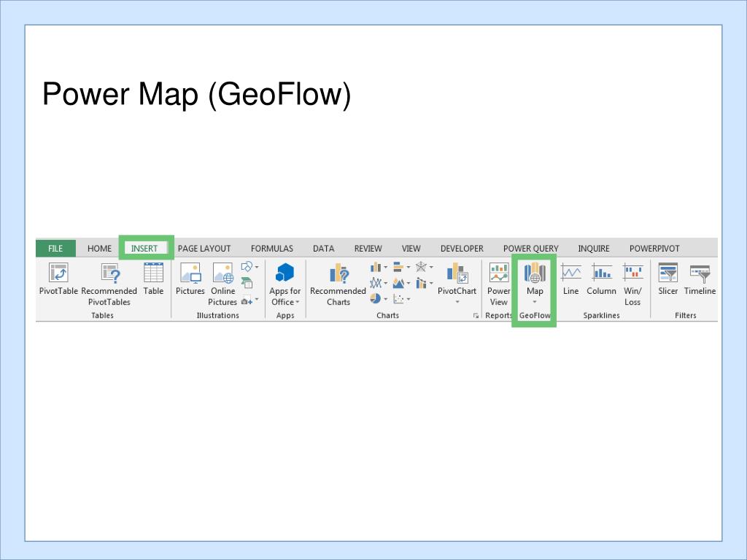Switch to the HOME tab
This screenshot has width=747, height=560.
[x=99, y=249]
